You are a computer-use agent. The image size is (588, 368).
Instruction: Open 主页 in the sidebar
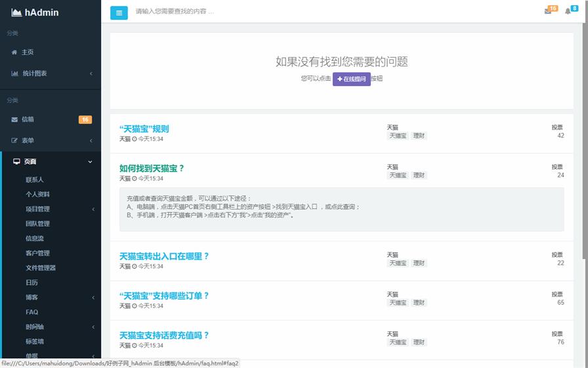[x=28, y=52]
